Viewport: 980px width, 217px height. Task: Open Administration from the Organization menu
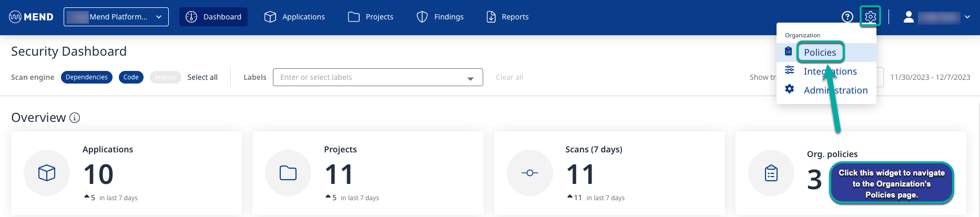coord(835,90)
